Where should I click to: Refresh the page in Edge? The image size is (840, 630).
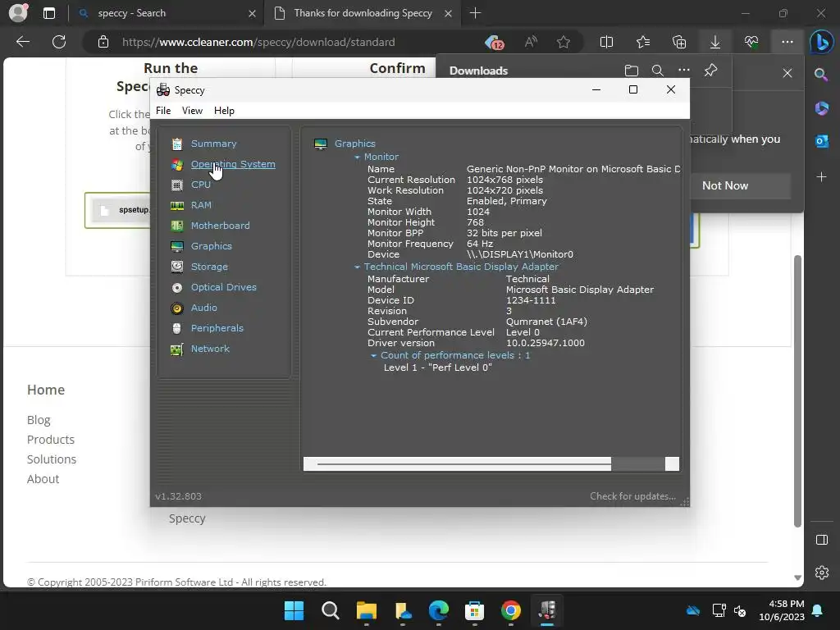tap(59, 42)
